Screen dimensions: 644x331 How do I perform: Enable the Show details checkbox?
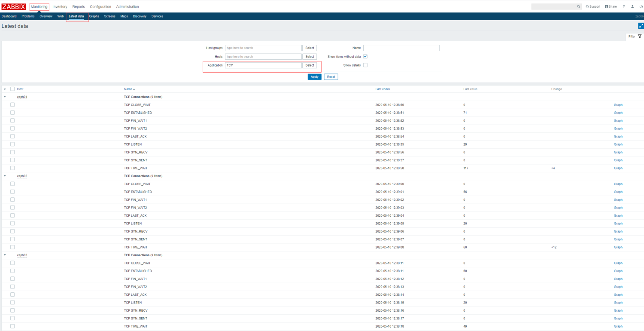tap(365, 65)
